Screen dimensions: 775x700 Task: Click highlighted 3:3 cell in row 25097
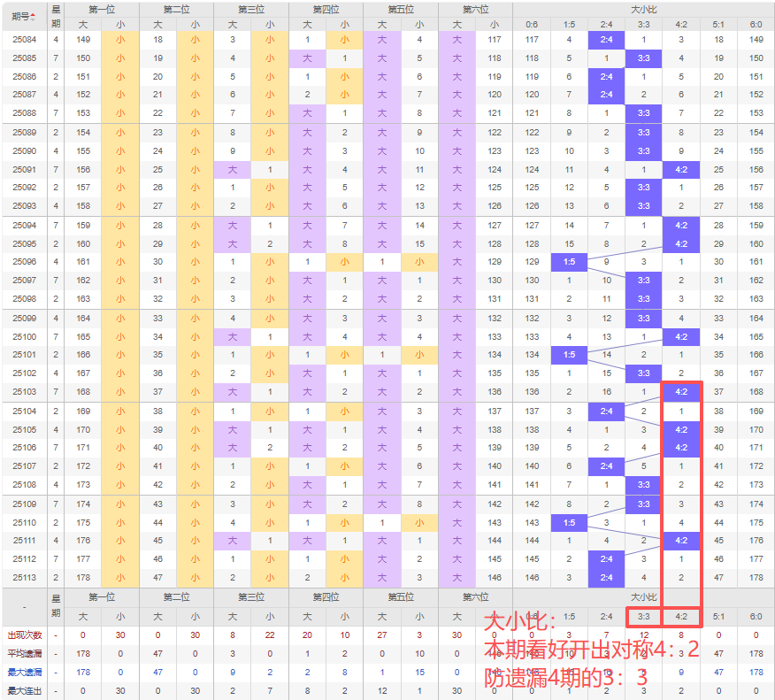point(643,281)
